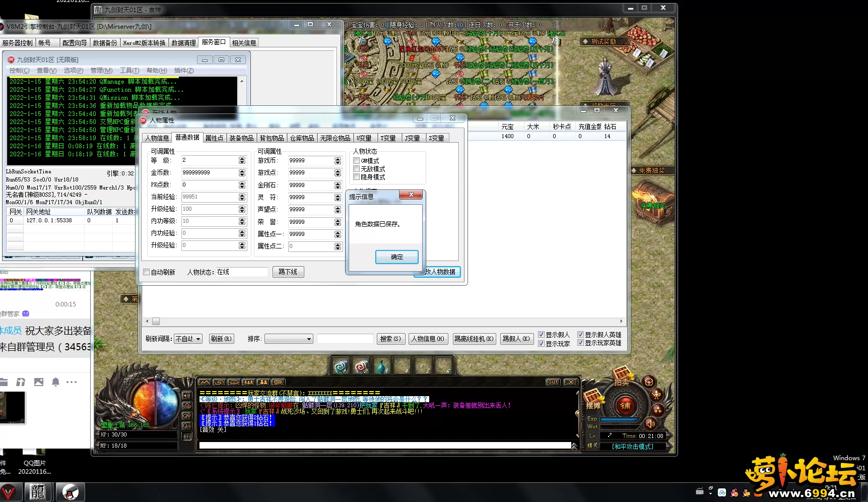The width and height of the screenshot is (868, 502).
Task: Click the 人物信息(H) button
Action: tap(428, 339)
